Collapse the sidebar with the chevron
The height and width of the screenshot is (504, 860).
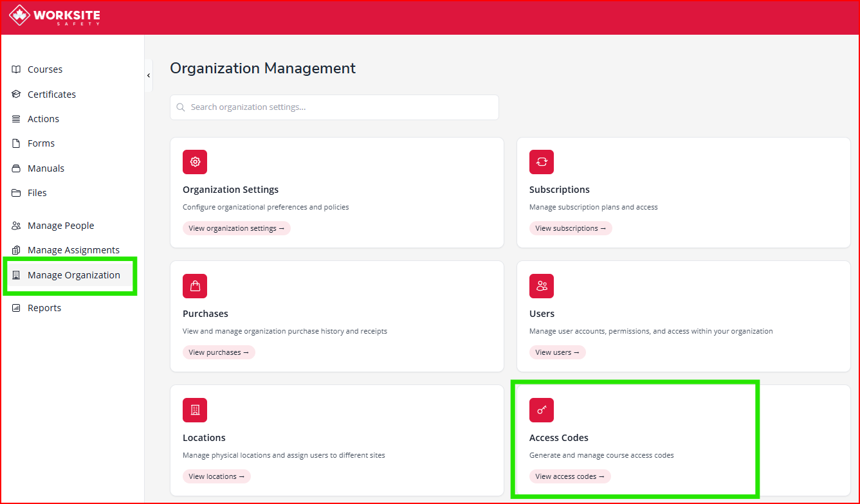coord(149,75)
